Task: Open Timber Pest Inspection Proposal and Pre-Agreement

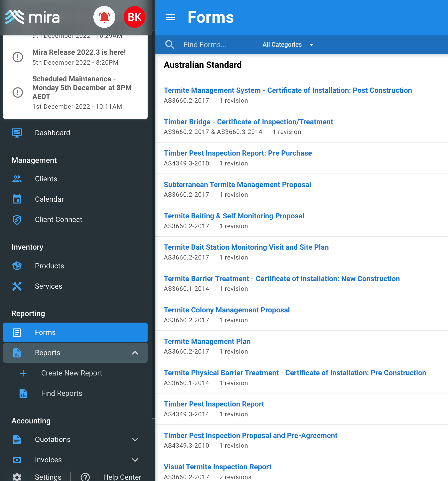Action: click(x=250, y=436)
